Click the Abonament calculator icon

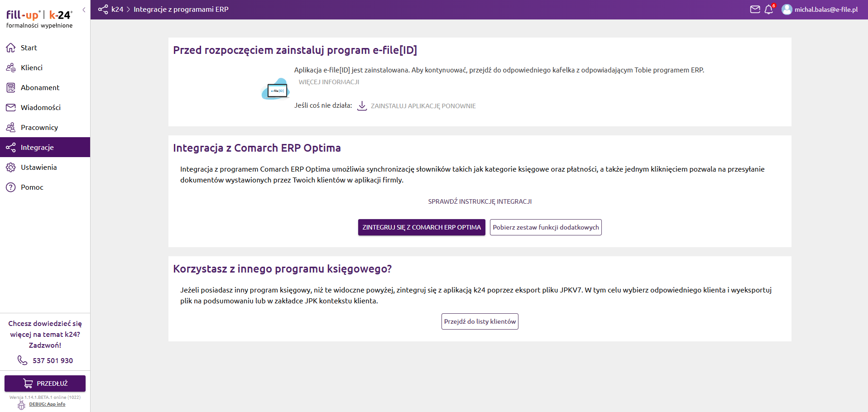(11, 87)
